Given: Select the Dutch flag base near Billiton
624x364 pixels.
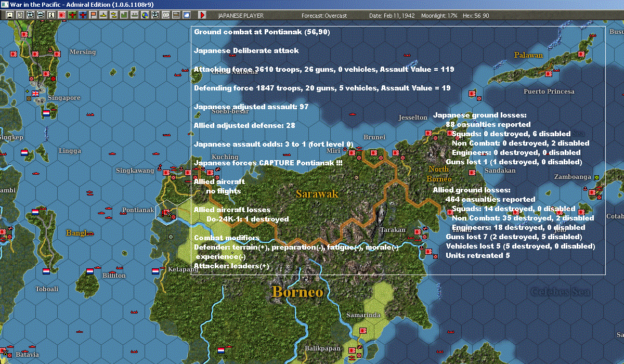Looking at the screenshot, I should coord(89,271).
